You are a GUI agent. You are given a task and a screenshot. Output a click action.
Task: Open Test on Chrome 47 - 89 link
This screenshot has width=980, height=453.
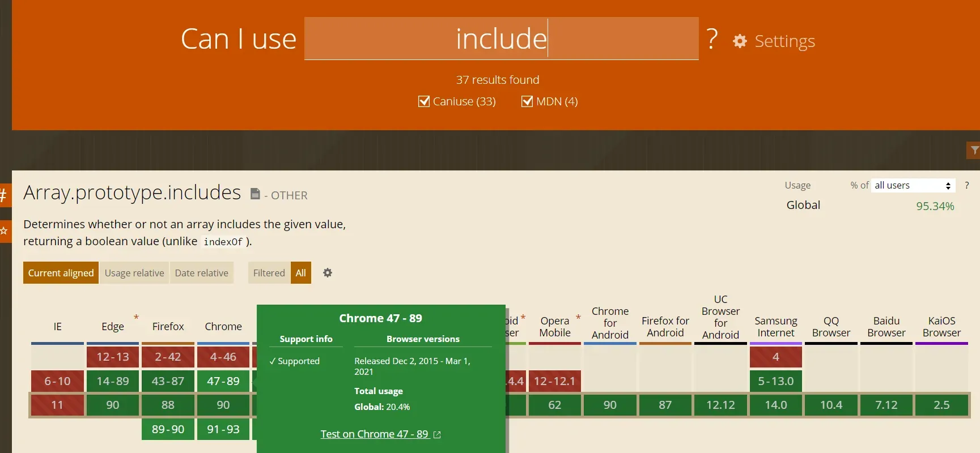[x=374, y=434]
